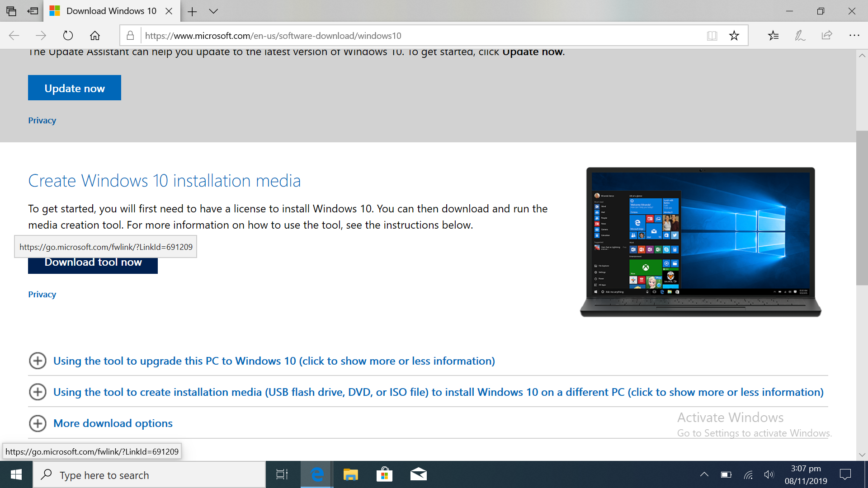
Task: Show hidden system tray icons
Action: 704,474
